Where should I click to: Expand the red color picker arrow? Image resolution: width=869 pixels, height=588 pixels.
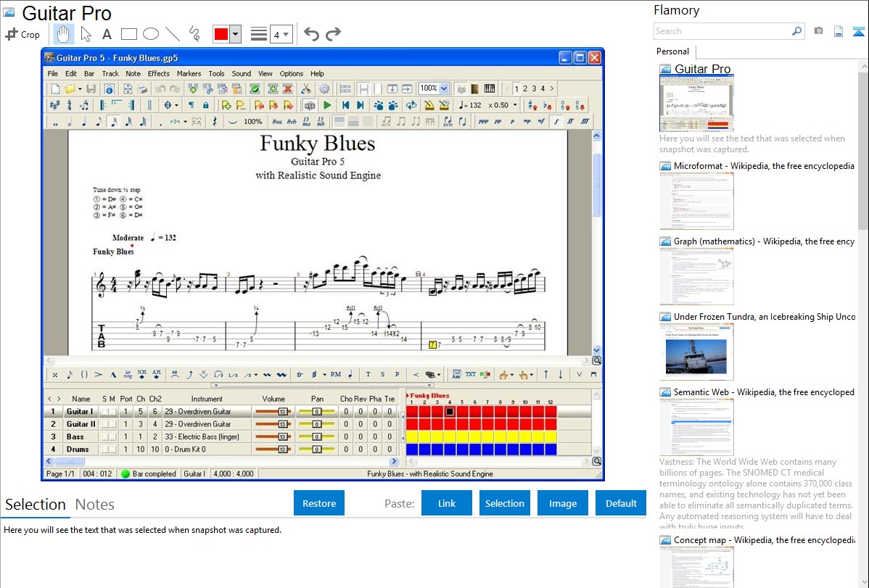pyautogui.click(x=236, y=34)
